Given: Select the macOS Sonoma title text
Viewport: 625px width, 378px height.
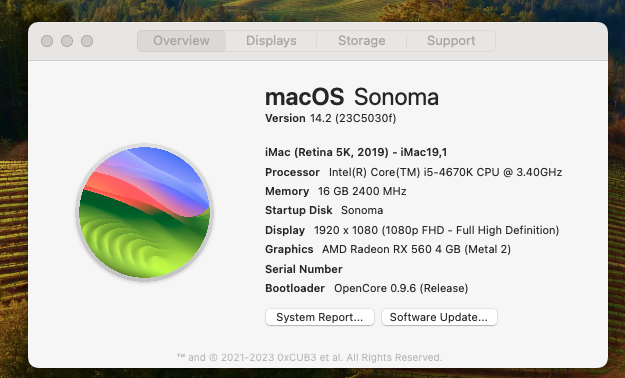Looking at the screenshot, I should 352,97.
